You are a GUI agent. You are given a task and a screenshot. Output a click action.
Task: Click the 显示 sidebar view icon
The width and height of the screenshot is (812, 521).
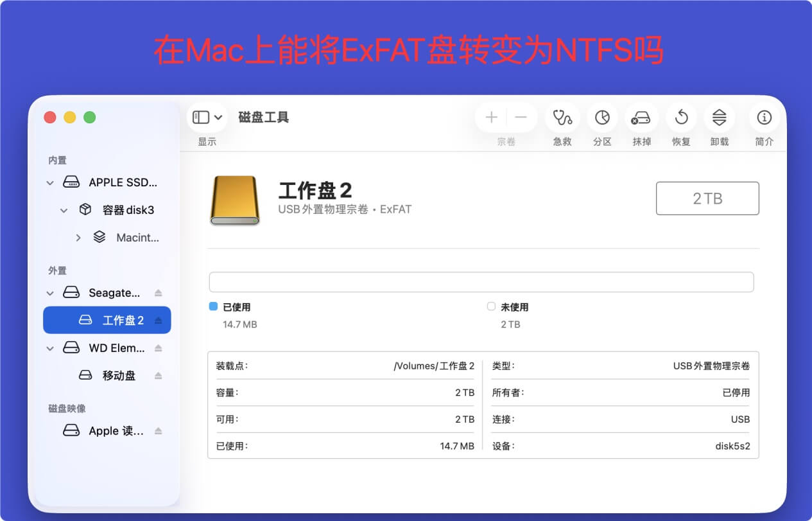tap(201, 118)
